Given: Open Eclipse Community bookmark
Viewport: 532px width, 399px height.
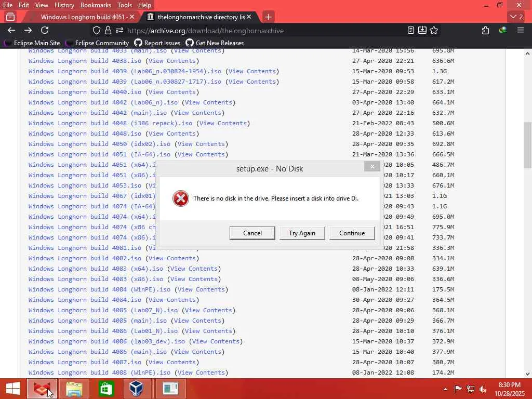Looking at the screenshot, I should coord(97,43).
